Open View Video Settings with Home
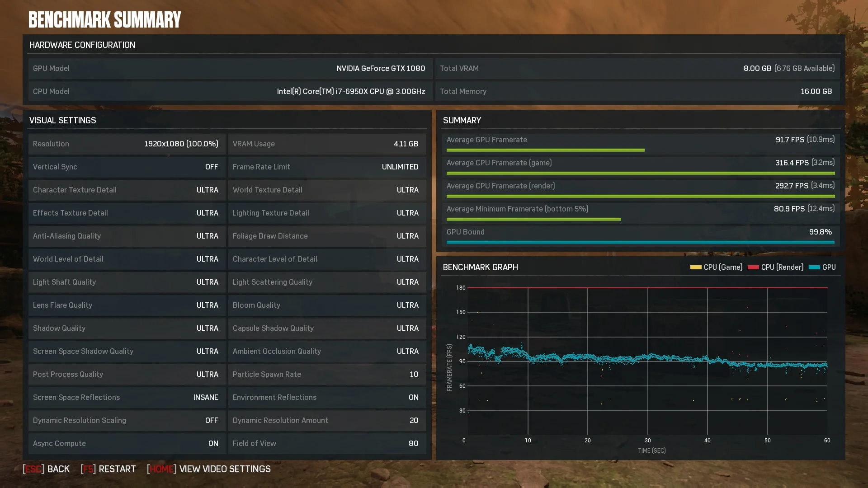Screen dimensions: 868x488 pos(209,469)
